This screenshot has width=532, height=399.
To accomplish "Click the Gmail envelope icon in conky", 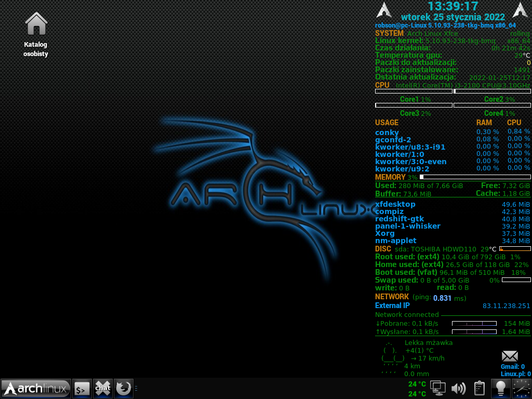I will (510, 356).
